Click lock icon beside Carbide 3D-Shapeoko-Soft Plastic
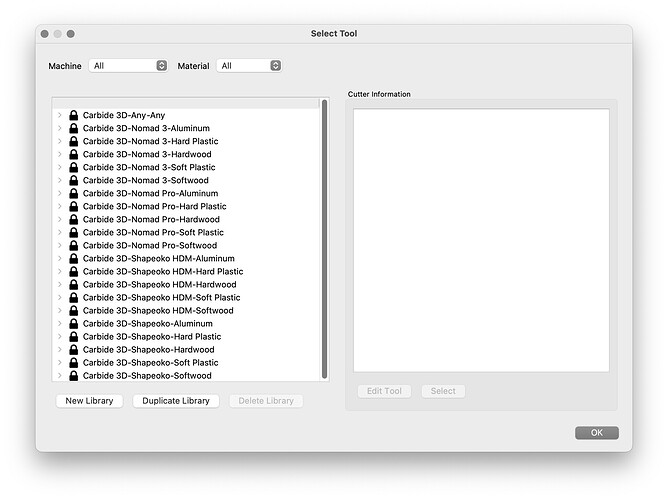This screenshot has width=669, height=500. (x=74, y=363)
